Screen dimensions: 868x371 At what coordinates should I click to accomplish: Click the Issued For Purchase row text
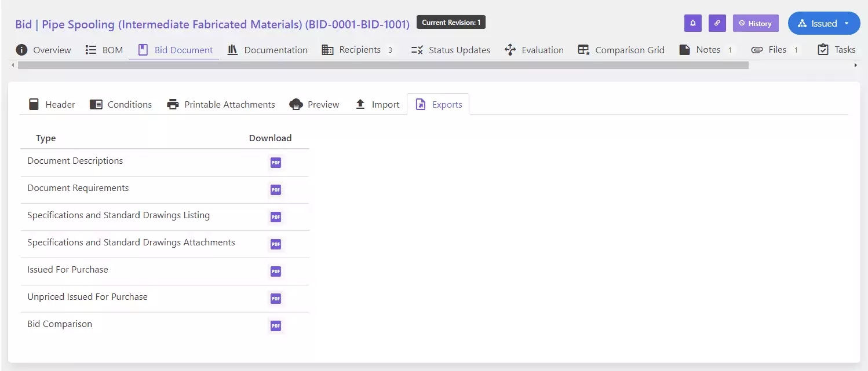(68, 270)
